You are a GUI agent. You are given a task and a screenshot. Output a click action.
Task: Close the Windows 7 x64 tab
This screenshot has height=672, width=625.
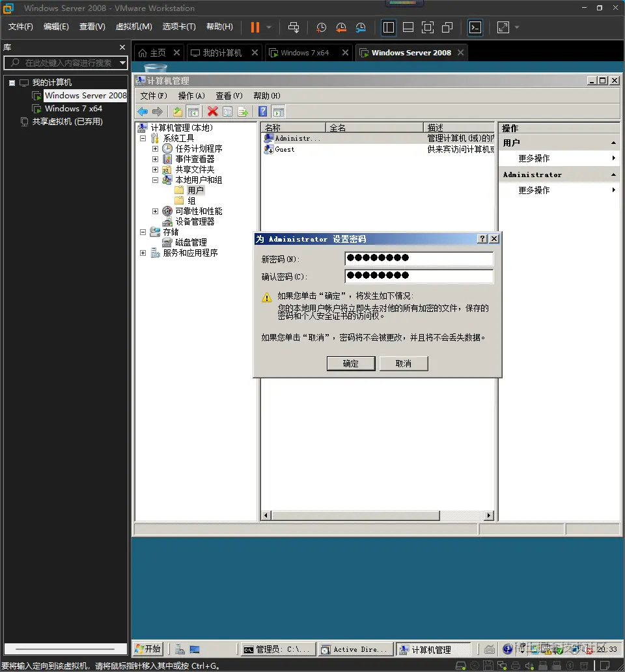[x=345, y=52]
